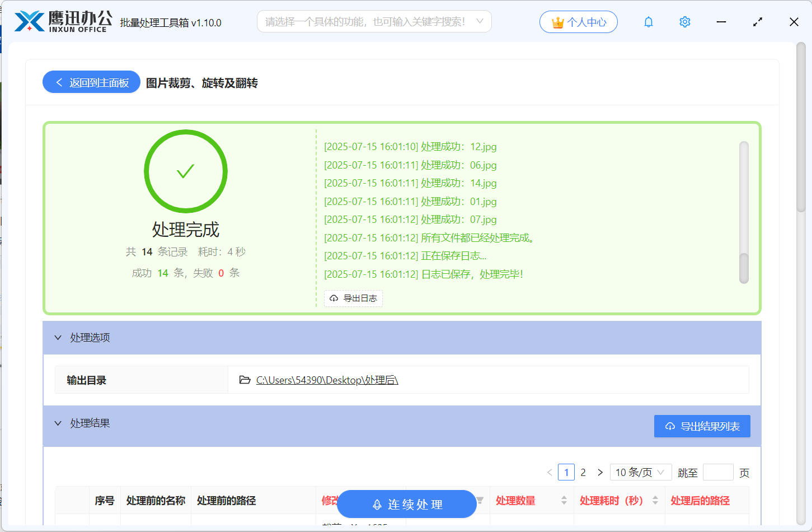Viewport: 812px width, 532px height.
Task: Select results page 1
Action: (566, 472)
